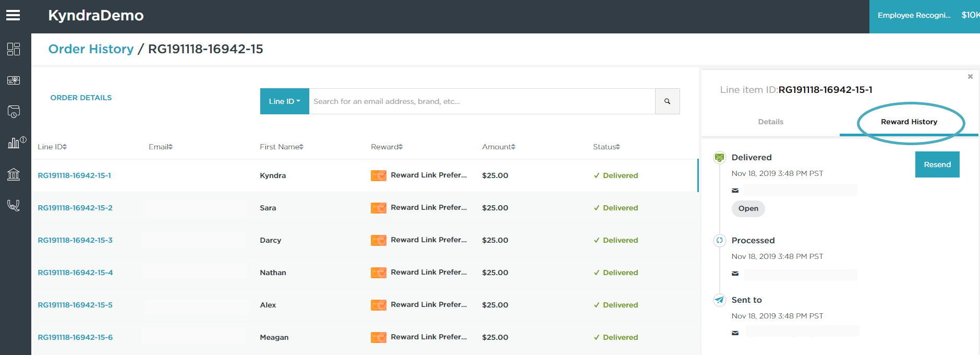The width and height of the screenshot is (980, 355).
Task: Click the Resend button
Action: (937, 164)
